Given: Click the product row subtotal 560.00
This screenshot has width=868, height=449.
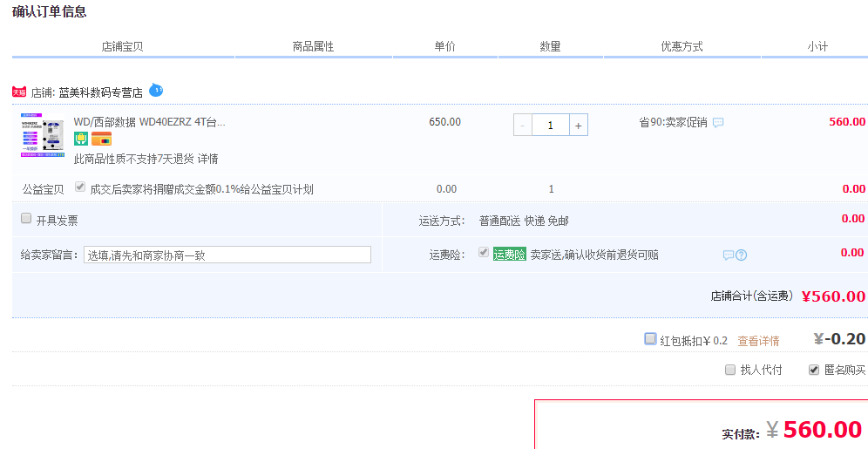Looking at the screenshot, I should pos(847,122).
